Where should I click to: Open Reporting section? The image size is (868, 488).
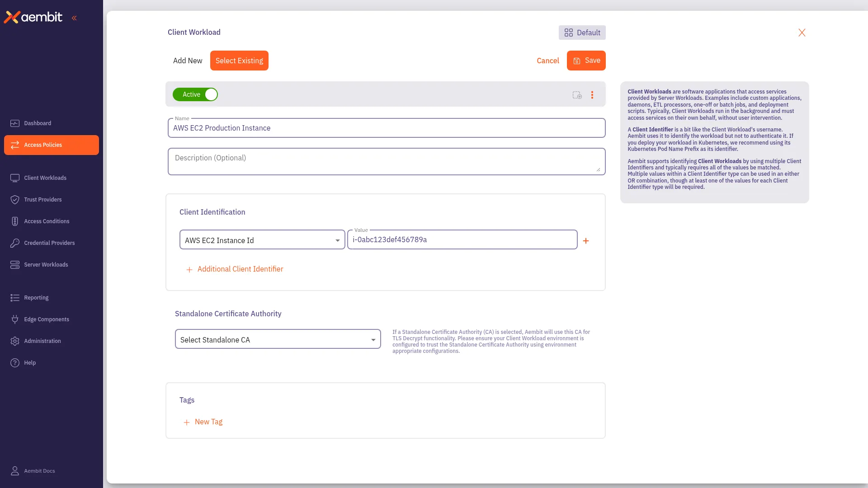click(x=52, y=298)
